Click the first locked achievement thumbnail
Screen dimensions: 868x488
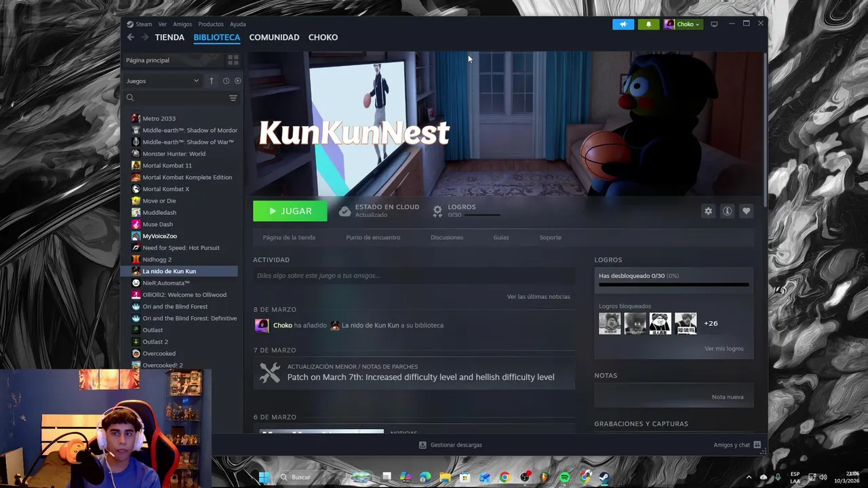point(610,323)
